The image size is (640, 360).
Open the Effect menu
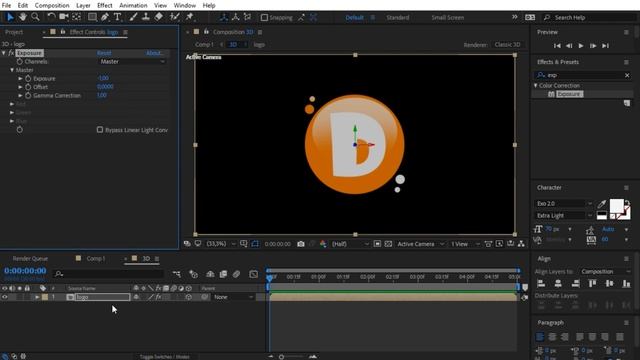click(104, 5)
